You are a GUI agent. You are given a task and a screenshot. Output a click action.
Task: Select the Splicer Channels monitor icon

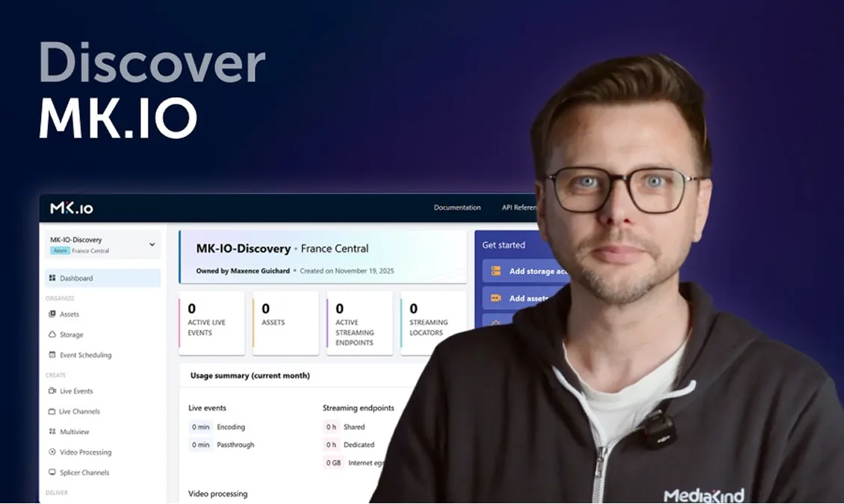52,473
